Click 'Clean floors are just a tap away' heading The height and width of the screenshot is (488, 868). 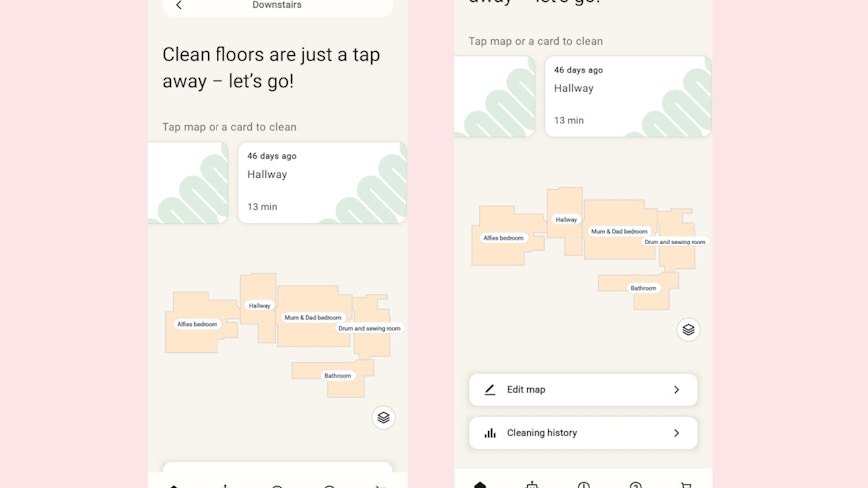tap(271, 68)
